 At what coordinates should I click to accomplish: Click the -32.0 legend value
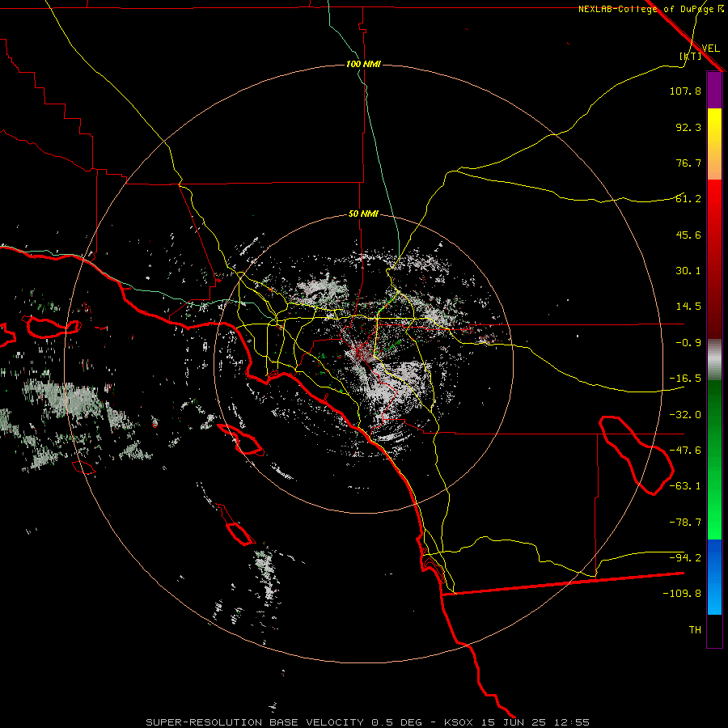(685, 415)
